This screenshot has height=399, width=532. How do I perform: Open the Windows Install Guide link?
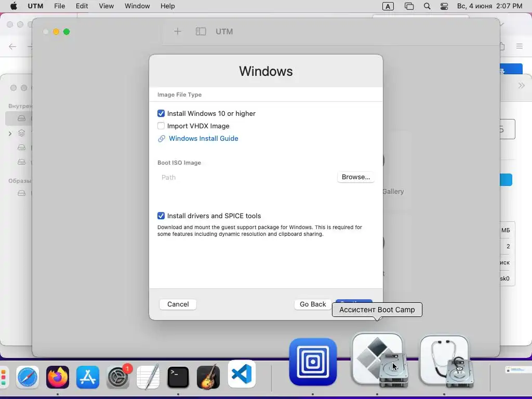(204, 138)
